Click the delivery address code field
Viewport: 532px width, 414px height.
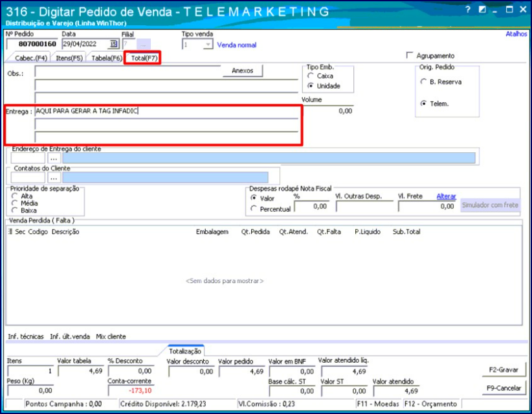[28, 158]
